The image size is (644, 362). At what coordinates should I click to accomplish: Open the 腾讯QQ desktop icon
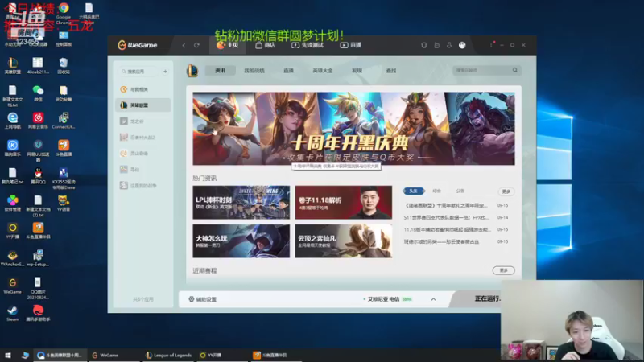(x=38, y=175)
